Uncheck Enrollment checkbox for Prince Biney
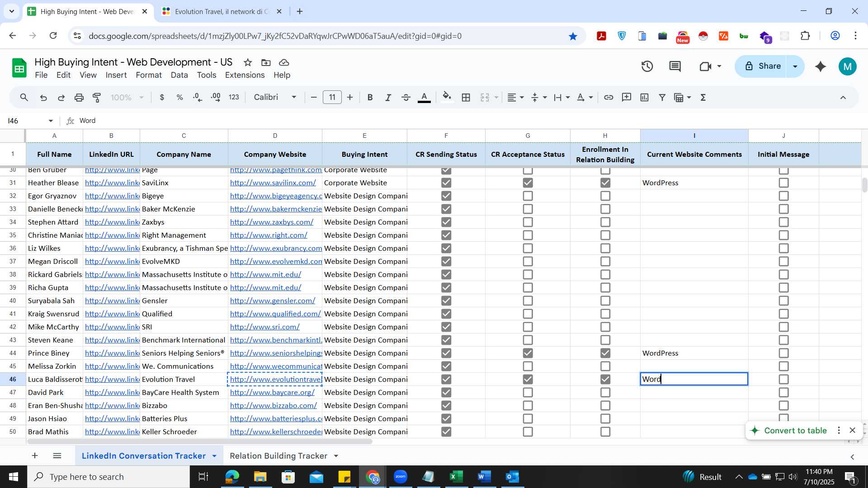Image resolution: width=868 pixels, height=488 pixels. [605, 353]
